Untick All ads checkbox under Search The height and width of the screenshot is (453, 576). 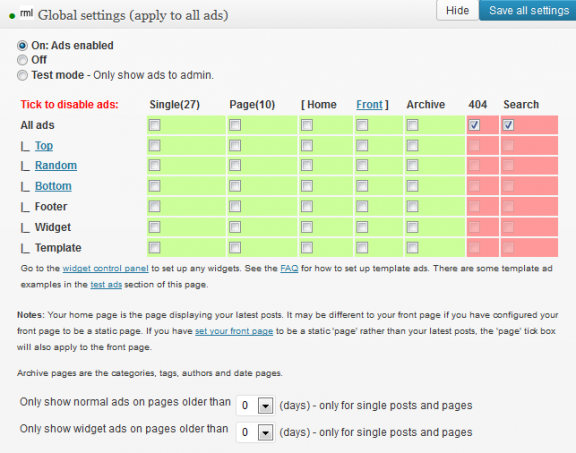(508, 125)
